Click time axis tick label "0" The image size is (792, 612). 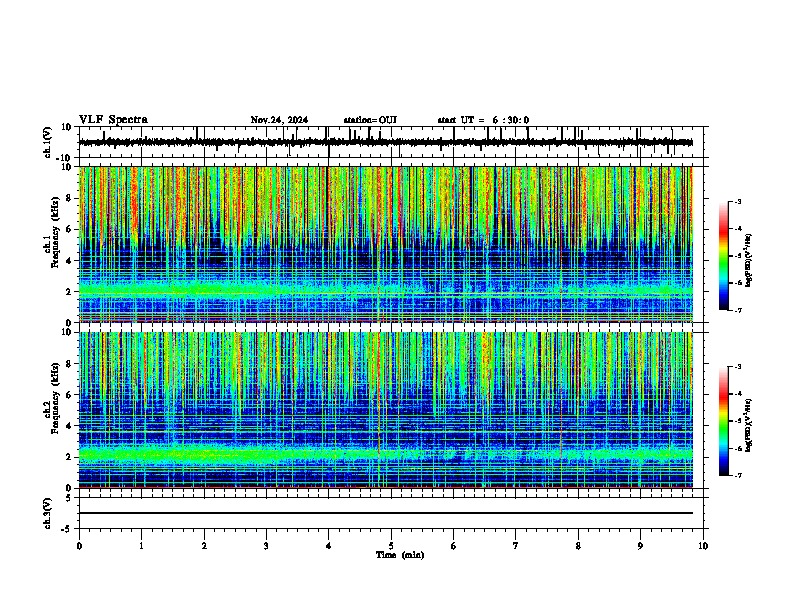[x=79, y=546]
